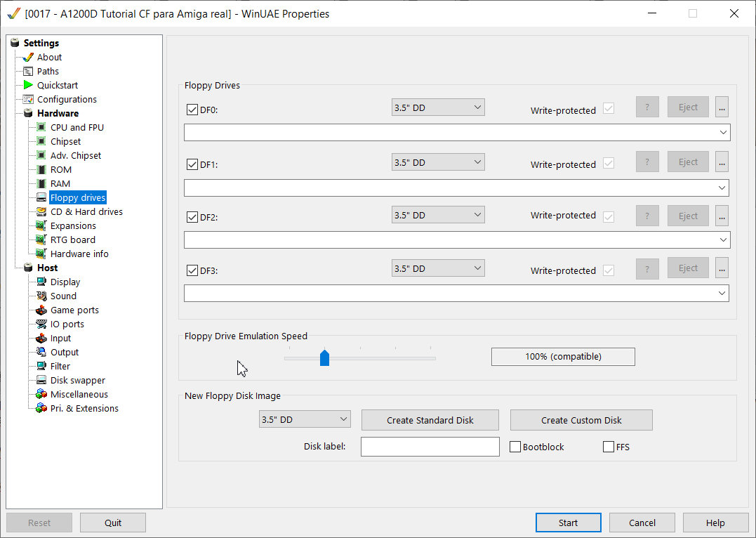This screenshot has width=756, height=538.
Task: Click the Start button
Action: click(x=569, y=523)
